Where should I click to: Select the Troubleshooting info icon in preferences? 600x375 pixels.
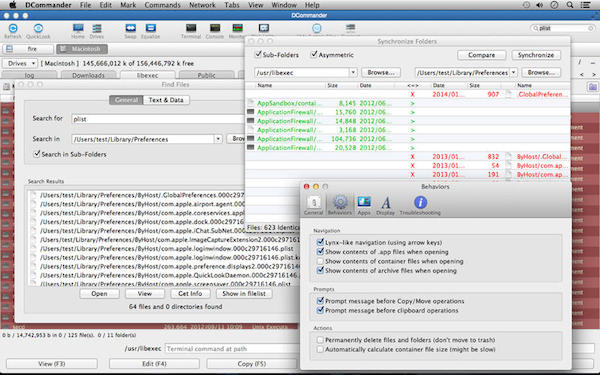pyautogui.click(x=420, y=202)
